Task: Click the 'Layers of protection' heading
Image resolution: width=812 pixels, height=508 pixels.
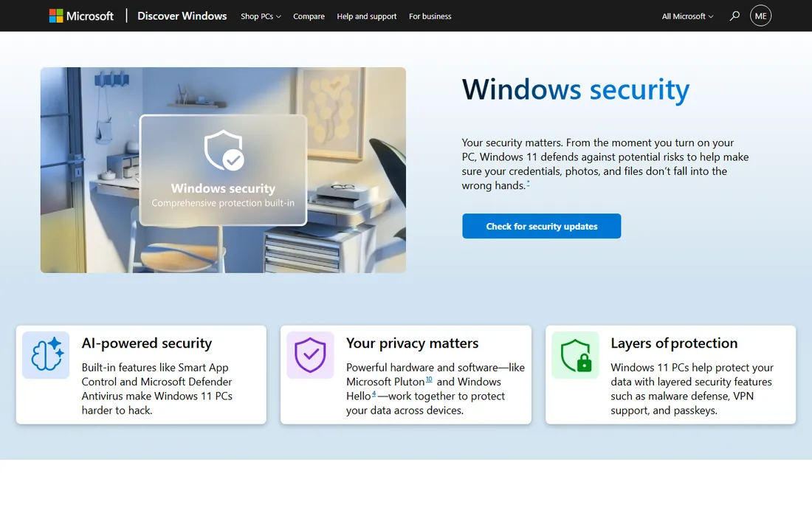Action: (674, 343)
